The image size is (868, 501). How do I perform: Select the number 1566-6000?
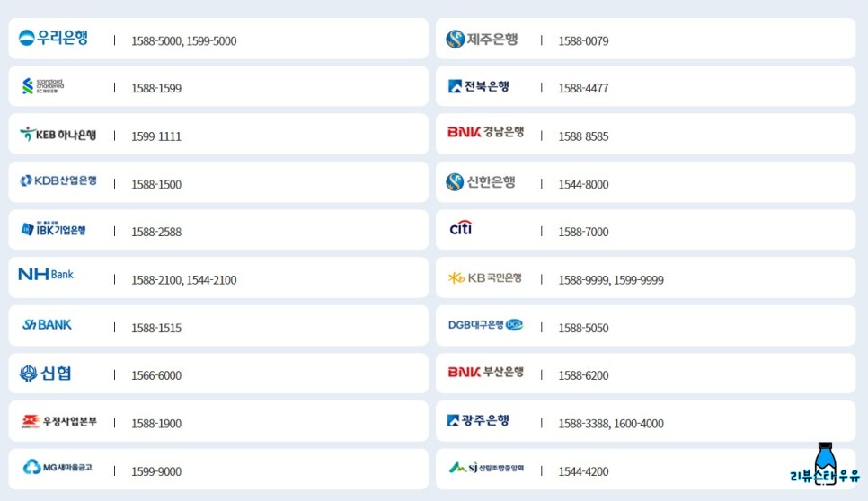click(156, 375)
